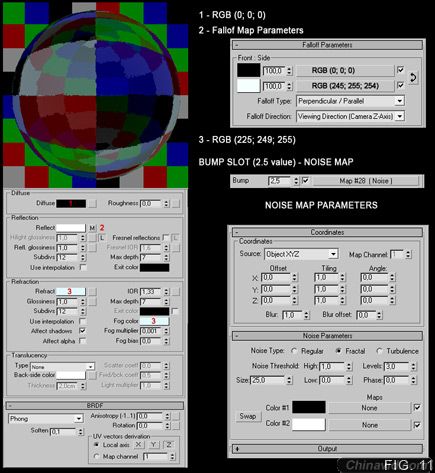The image size is (435, 473).
Task: Open the Falloff Type dropdown
Action: coord(350,101)
